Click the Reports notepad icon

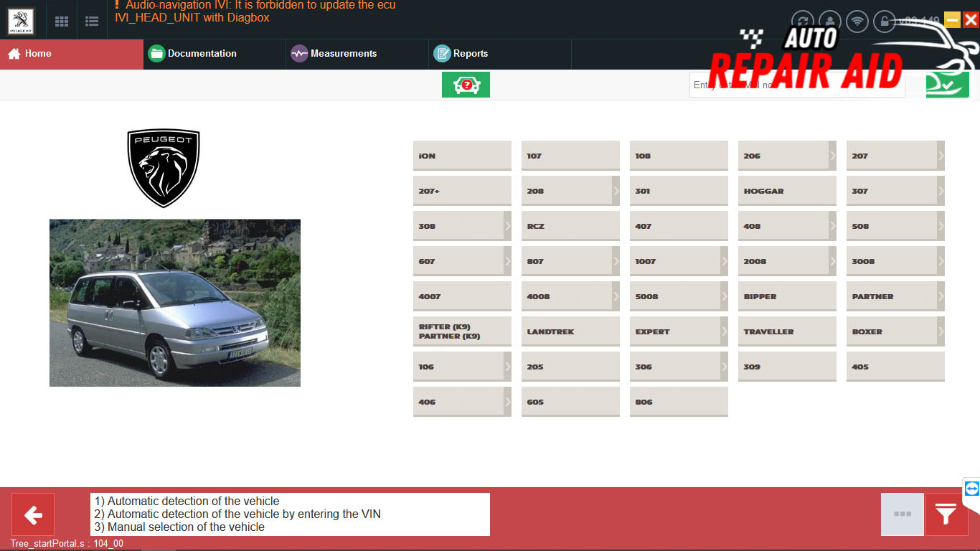[442, 54]
